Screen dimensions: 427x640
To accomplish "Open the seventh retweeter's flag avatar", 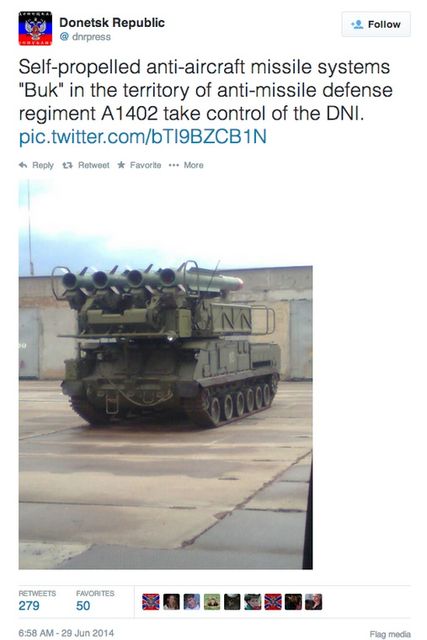I will click(x=273, y=602).
